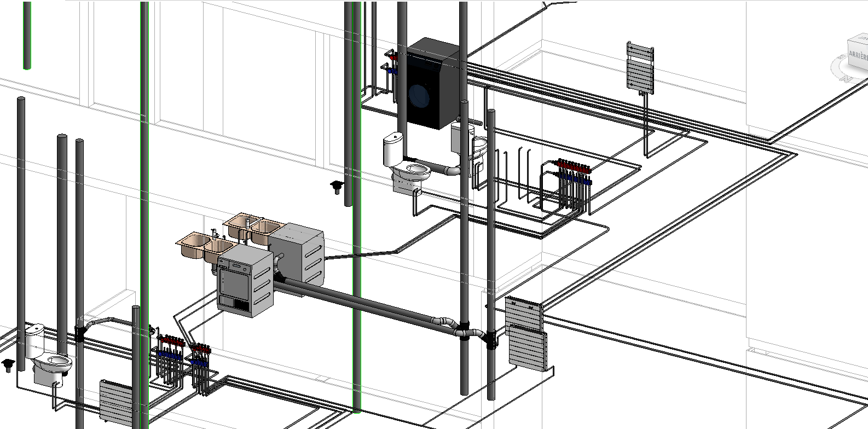Screen dimensions: 868x429
Task: Select the floor drain beside the central vertical pipe
Action: tap(337, 187)
